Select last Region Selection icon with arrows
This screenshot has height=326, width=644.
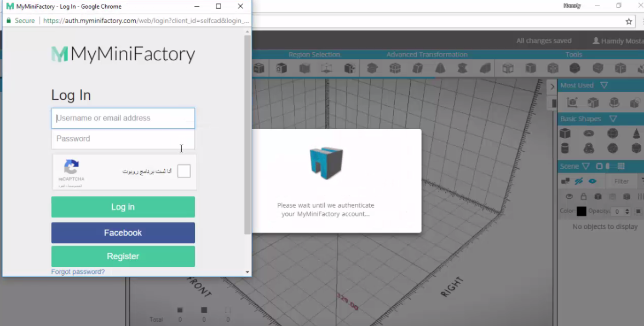click(x=349, y=68)
